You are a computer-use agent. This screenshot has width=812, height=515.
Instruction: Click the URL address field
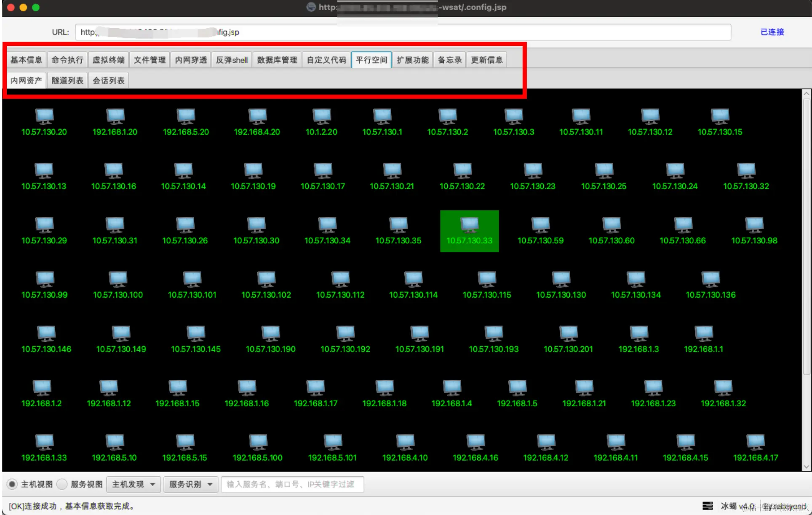click(x=402, y=32)
